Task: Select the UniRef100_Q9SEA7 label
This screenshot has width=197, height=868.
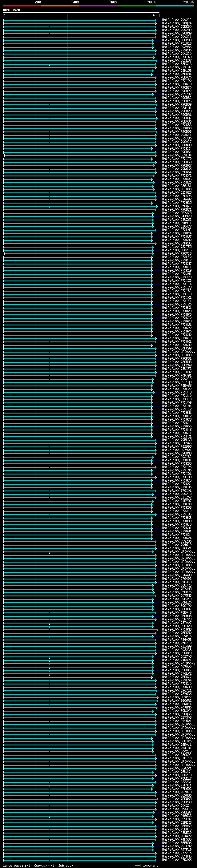Action: point(177,819)
